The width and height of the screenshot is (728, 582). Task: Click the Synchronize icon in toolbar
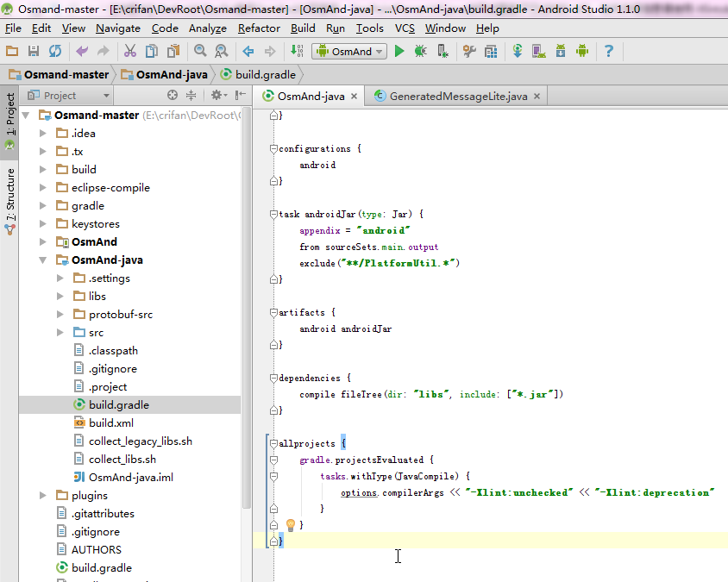pyautogui.click(x=54, y=52)
